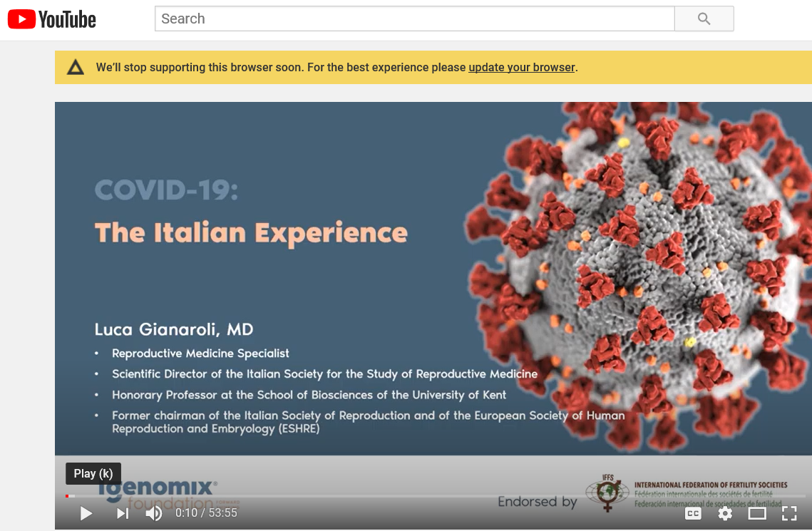Focus the Search input field

click(414, 19)
